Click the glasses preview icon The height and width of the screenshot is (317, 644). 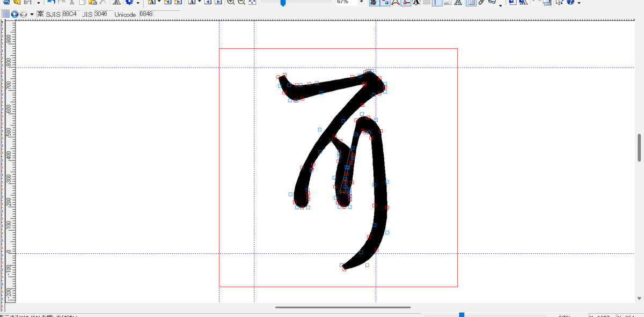point(492,2)
